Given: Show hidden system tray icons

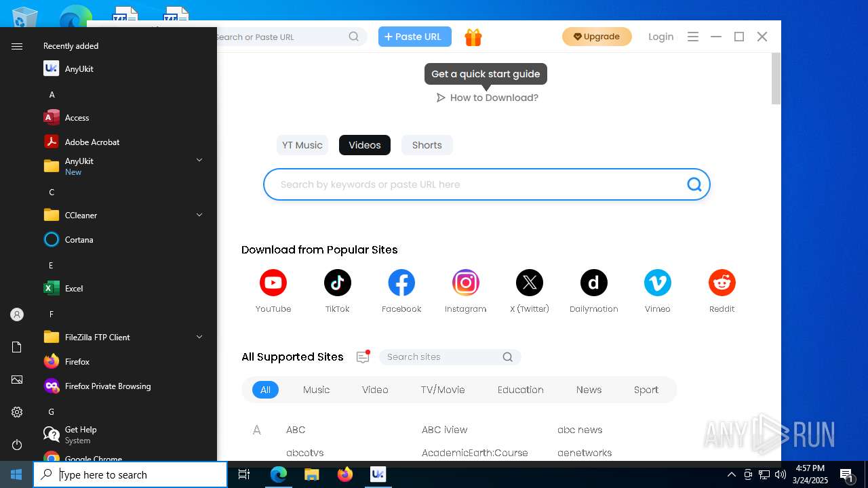Looking at the screenshot, I should point(731,474).
